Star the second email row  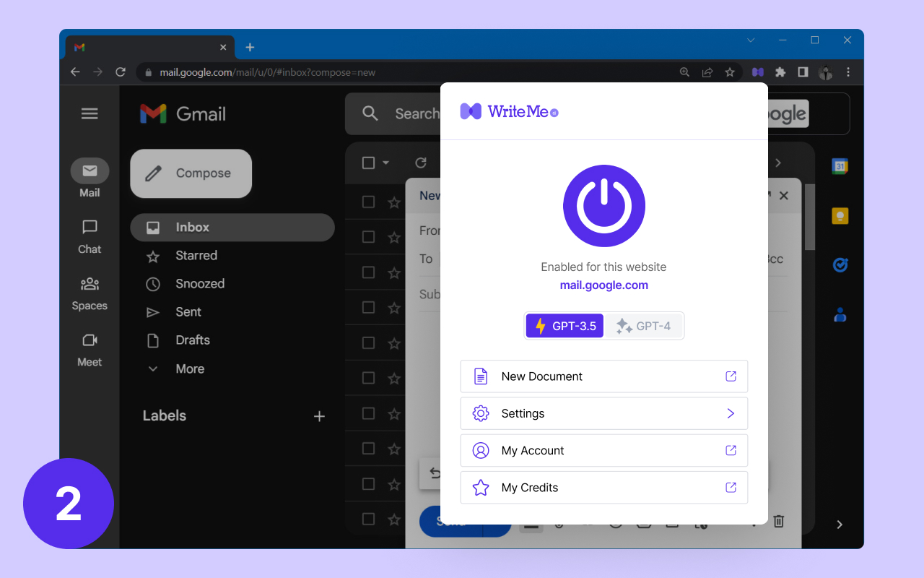click(x=394, y=238)
